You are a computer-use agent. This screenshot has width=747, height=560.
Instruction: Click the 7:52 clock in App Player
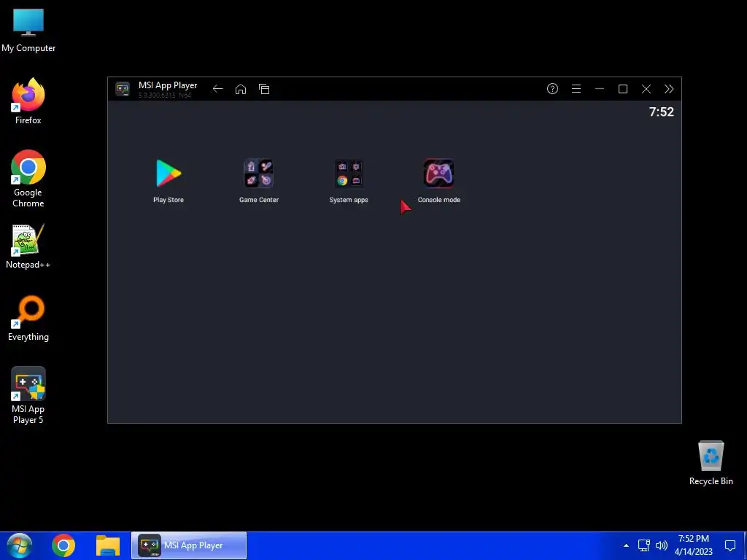coord(661,112)
